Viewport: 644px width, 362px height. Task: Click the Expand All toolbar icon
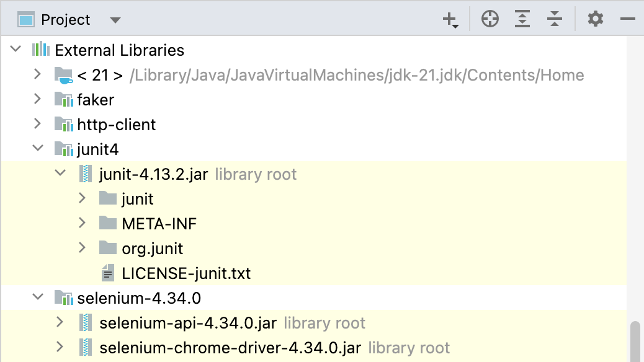tap(522, 19)
